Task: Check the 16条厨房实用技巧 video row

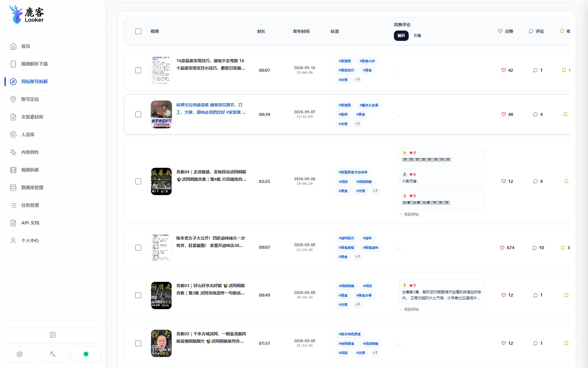Action: click(138, 70)
